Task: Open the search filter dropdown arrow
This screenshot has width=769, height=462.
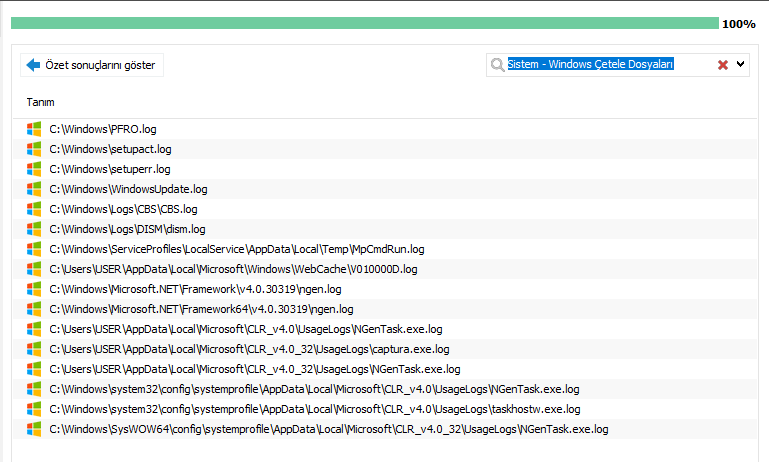Action: click(x=741, y=64)
